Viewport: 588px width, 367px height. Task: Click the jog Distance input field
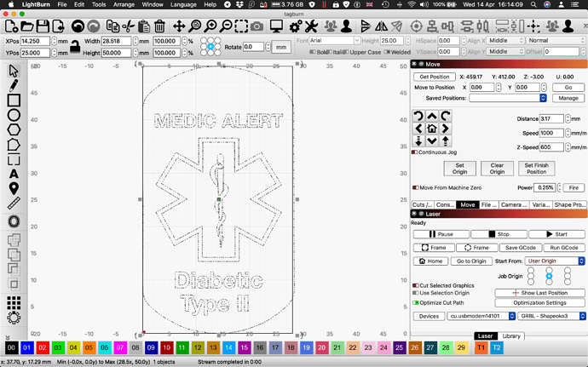551,118
